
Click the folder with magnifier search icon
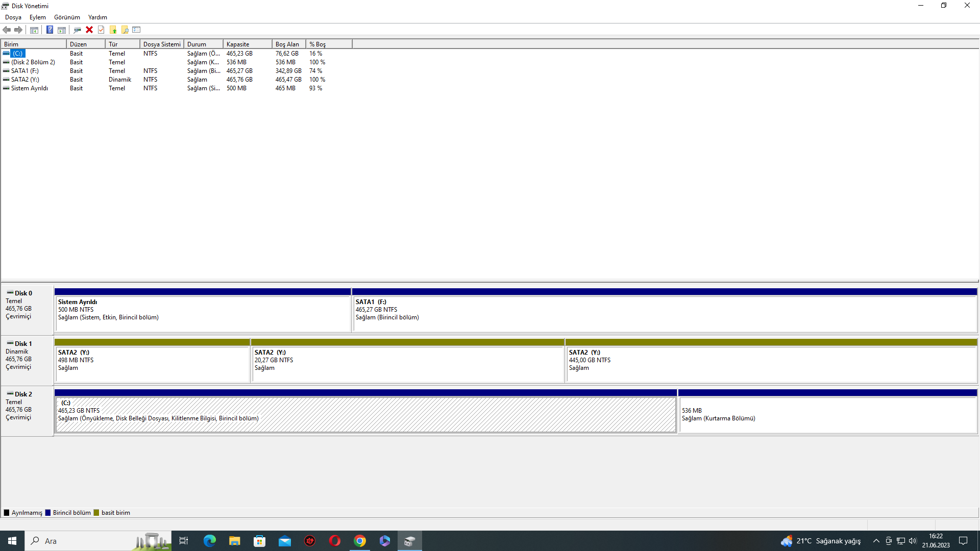click(125, 30)
